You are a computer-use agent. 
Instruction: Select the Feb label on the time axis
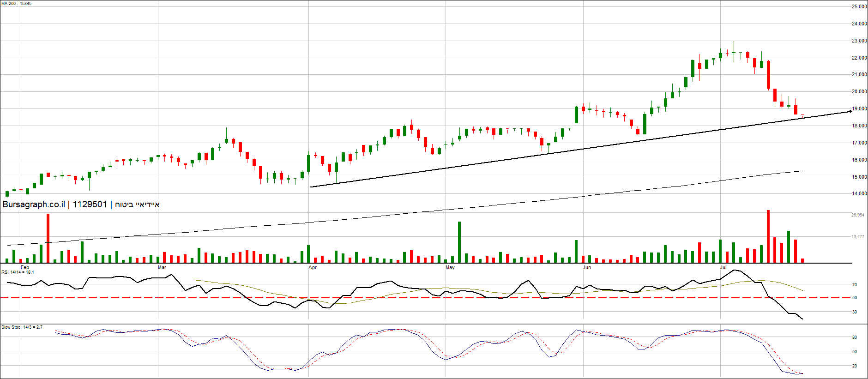(25, 268)
